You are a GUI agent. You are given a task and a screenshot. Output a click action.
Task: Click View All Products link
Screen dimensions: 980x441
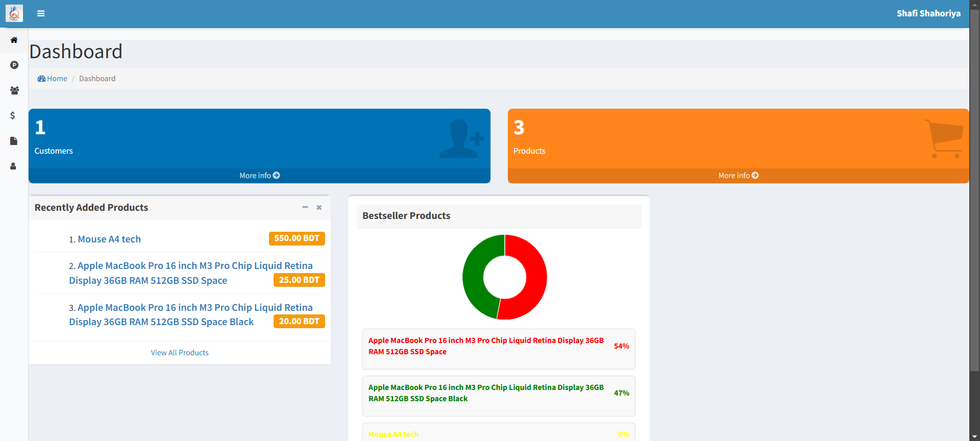click(180, 353)
